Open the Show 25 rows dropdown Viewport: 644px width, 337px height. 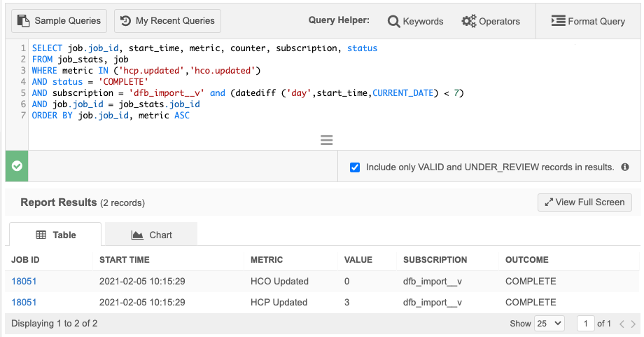(x=549, y=324)
